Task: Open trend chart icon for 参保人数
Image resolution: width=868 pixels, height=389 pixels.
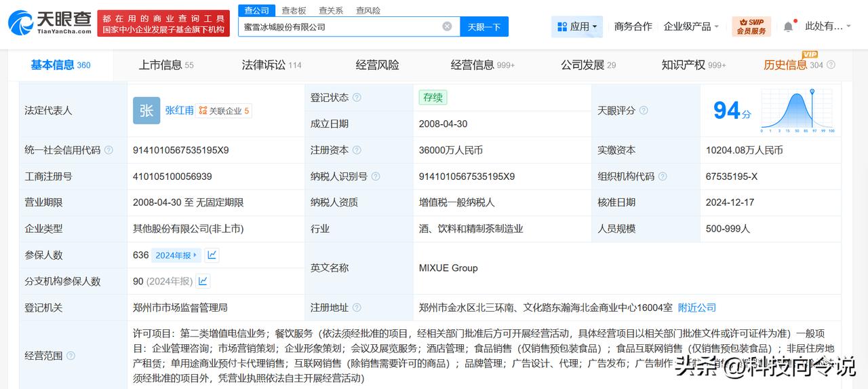Action: 212,255
